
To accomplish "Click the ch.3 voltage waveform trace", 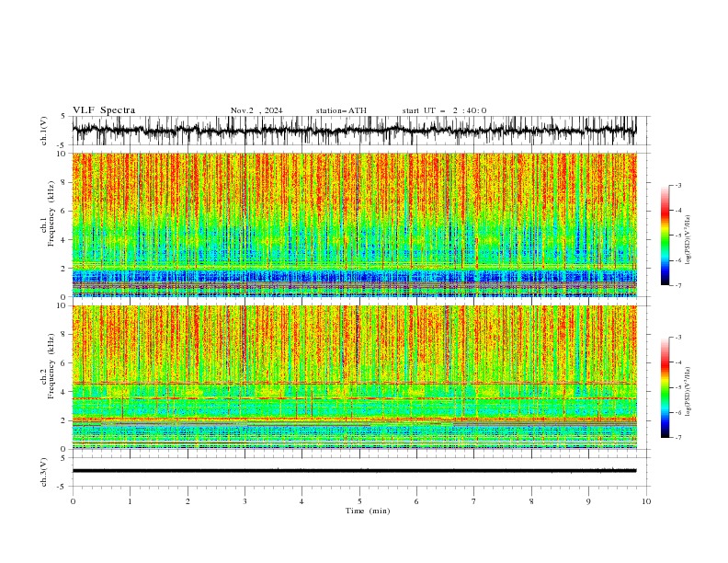I will point(355,471).
